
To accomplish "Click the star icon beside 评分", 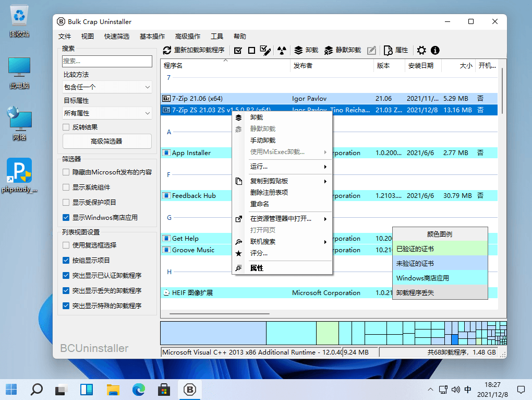I will pos(238,253).
